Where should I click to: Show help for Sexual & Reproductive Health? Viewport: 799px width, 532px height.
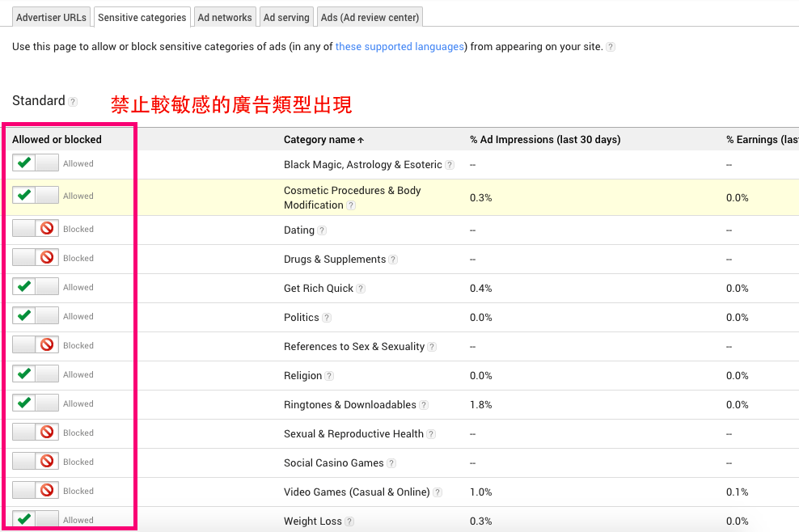(431, 434)
